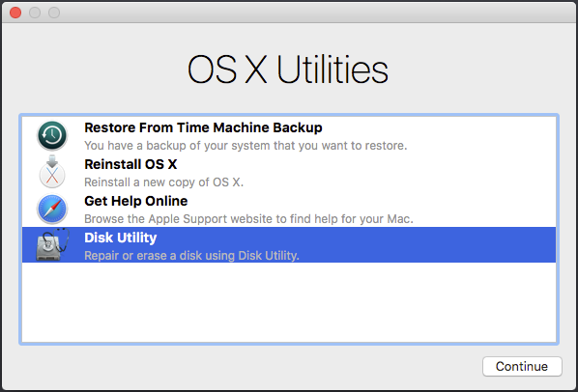Click the OS X Utilities heading

point(287,70)
